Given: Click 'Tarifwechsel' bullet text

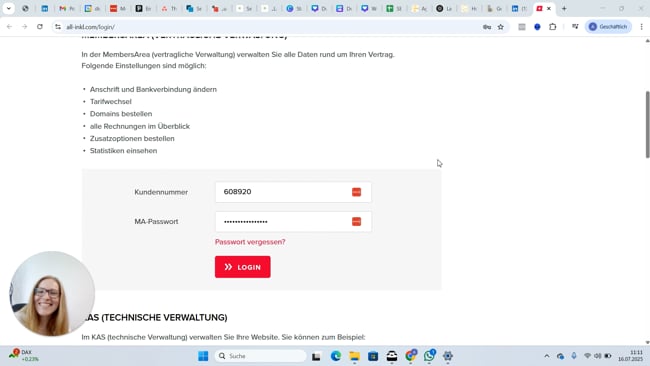Looking at the screenshot, I should click(111, 102).
